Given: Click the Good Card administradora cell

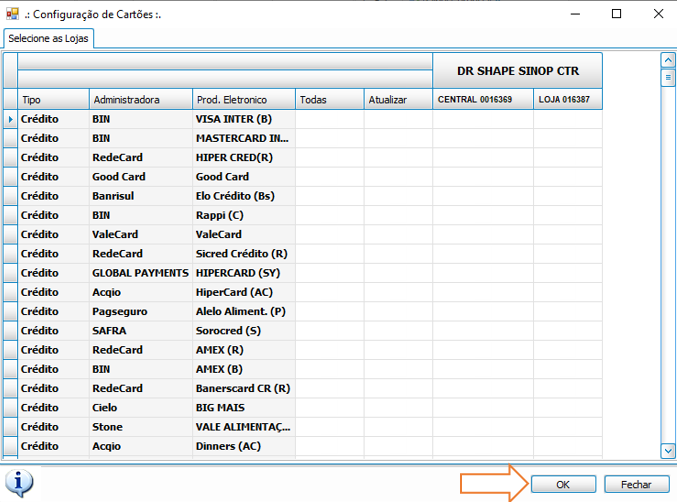Looking at the screenshot, I should (x=141, y=177).
